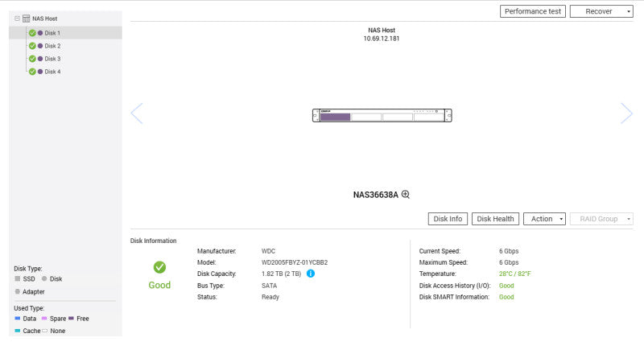Click the Spare pink legend swatch

pyautogui.click(x=44, y=318)
